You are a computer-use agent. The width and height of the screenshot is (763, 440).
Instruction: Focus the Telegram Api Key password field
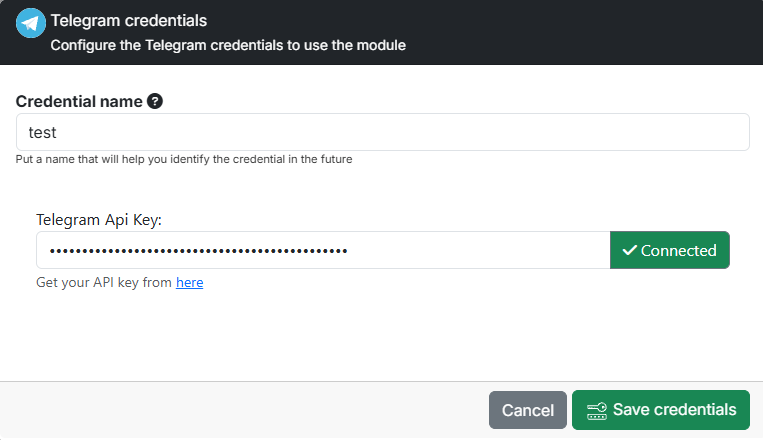coord(322,251)
